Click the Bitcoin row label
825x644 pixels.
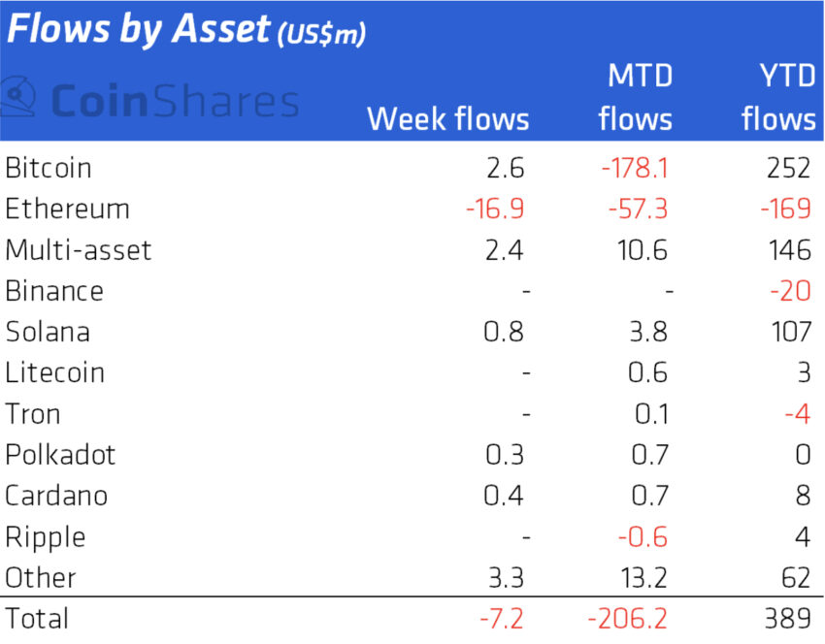coord(49,168)
